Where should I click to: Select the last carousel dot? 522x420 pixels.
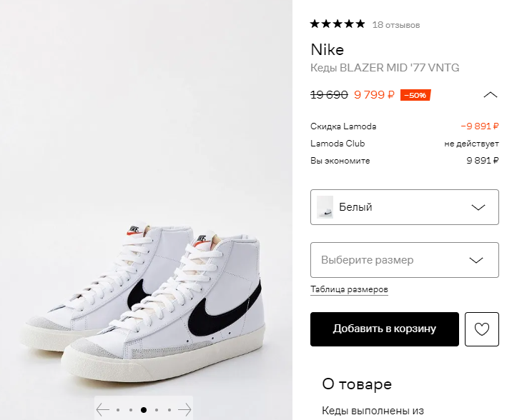pos(169,410)
